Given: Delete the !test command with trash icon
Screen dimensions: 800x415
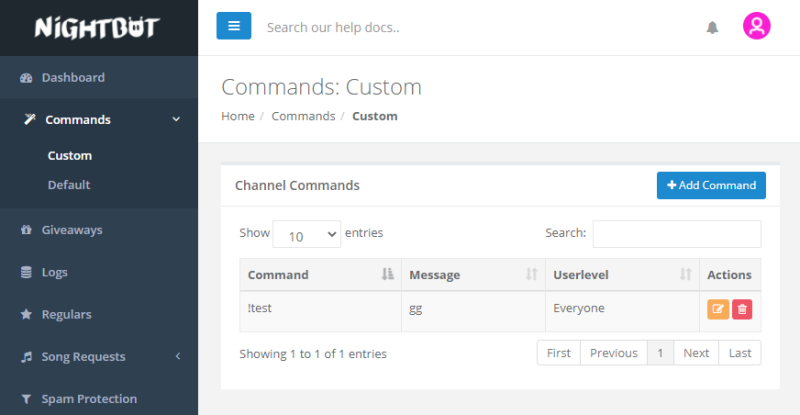Looking at the screenshot, I should point(742,310).
